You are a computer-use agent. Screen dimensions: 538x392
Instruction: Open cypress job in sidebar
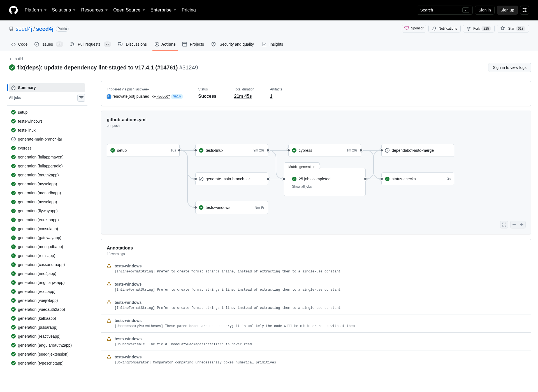[x=47, y=148]
